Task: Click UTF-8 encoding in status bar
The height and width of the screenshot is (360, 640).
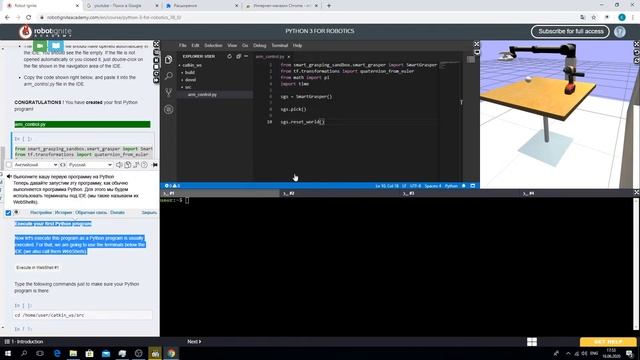Action: point(415,186)
